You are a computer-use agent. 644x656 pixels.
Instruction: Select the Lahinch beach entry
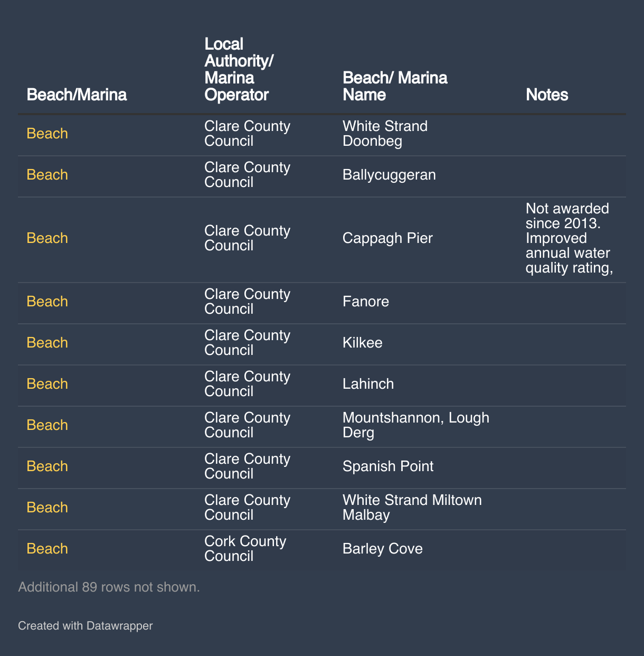[x=368, y=384]
